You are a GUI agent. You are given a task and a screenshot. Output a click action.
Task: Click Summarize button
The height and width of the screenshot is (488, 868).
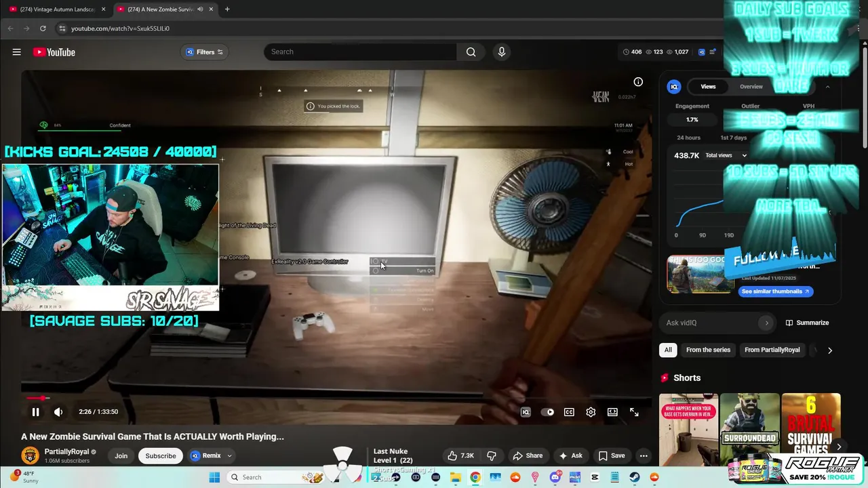click(807, 323)
